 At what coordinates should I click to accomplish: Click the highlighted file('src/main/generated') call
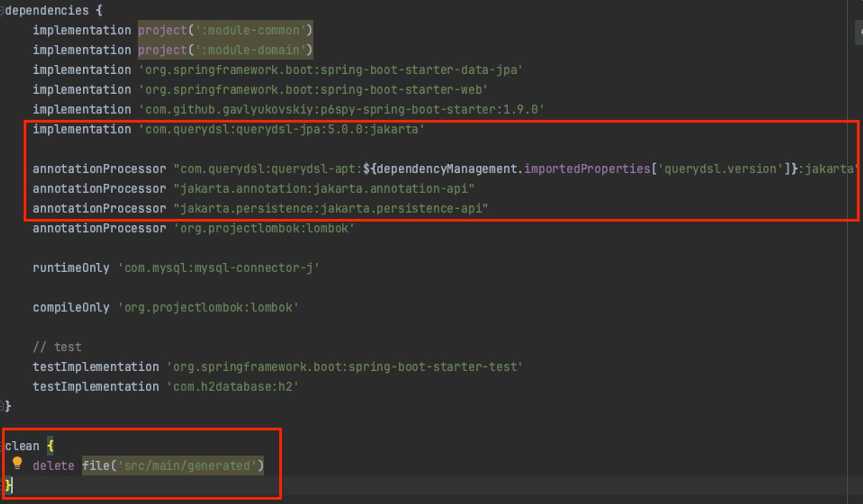pos(173,466)
